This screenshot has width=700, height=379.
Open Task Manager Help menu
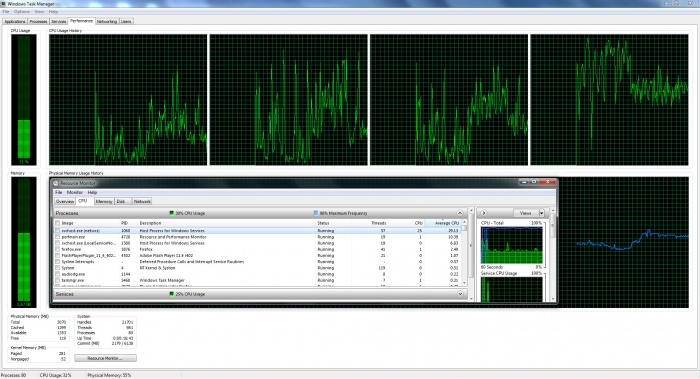coord(54,12)
